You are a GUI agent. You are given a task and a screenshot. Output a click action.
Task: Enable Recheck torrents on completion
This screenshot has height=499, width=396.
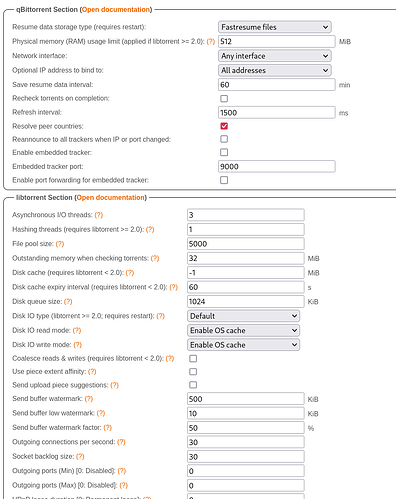tap(224, 98)
